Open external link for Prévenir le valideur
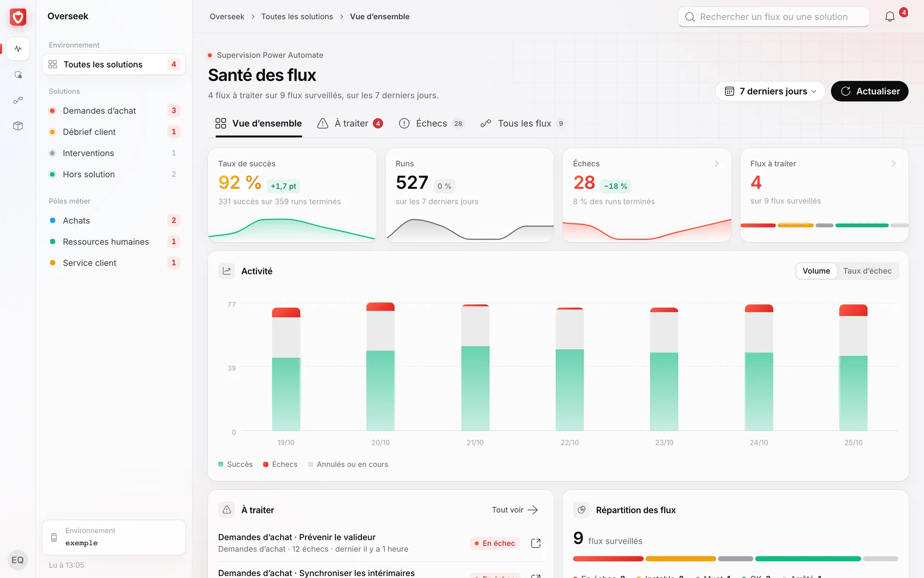 click(x=536, y=543)
